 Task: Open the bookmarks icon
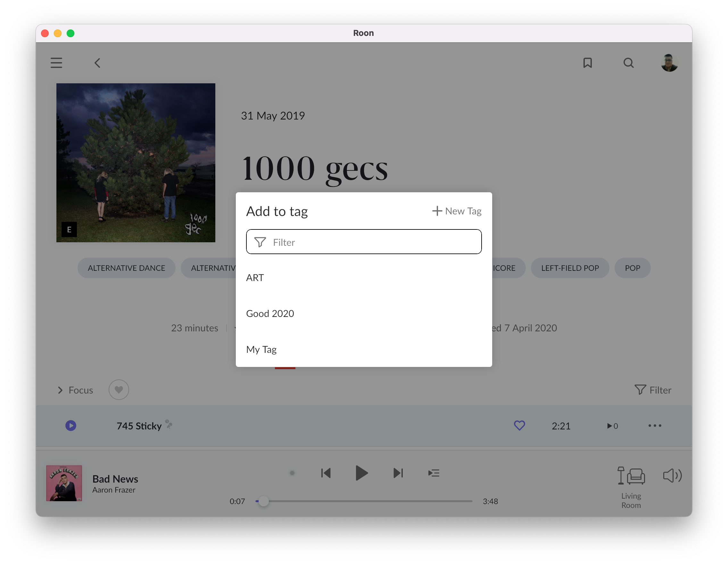(x=587, y=63)
